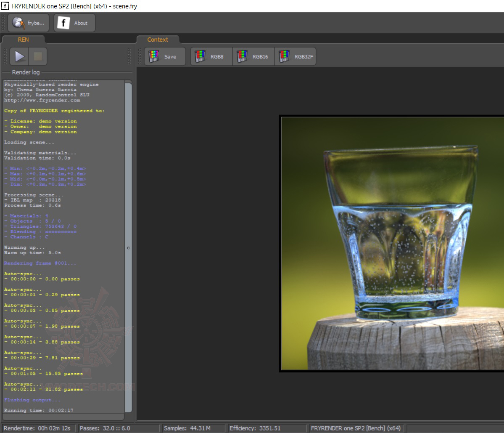Click the Rendertime status bar field
Viewport: 504px width, 433px height.
[37, 428]
